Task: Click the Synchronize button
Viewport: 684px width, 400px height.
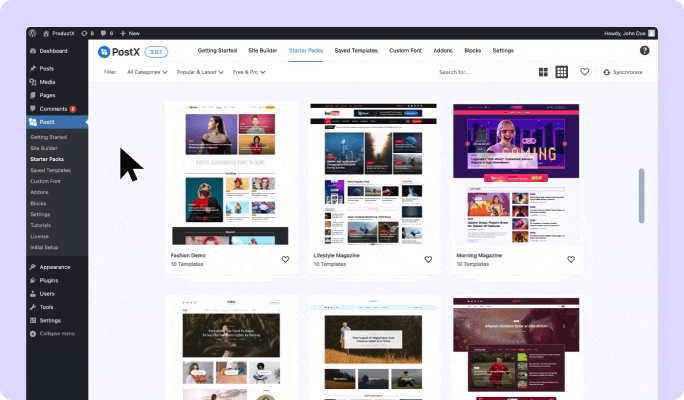Action: (x=622, y=72)
